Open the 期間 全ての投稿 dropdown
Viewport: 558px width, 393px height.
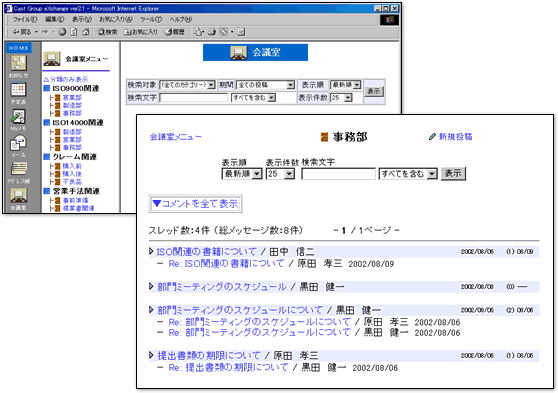(265, 85)
